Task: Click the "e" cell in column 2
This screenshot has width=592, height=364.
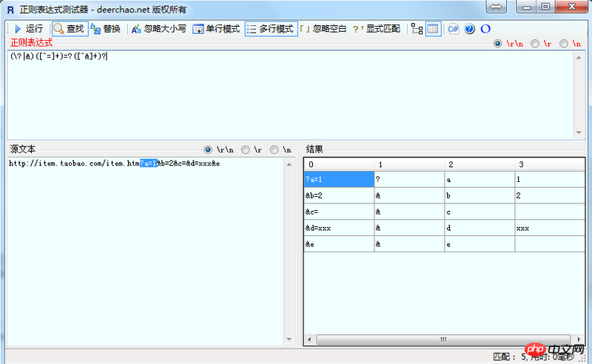Action: [480, 244]
